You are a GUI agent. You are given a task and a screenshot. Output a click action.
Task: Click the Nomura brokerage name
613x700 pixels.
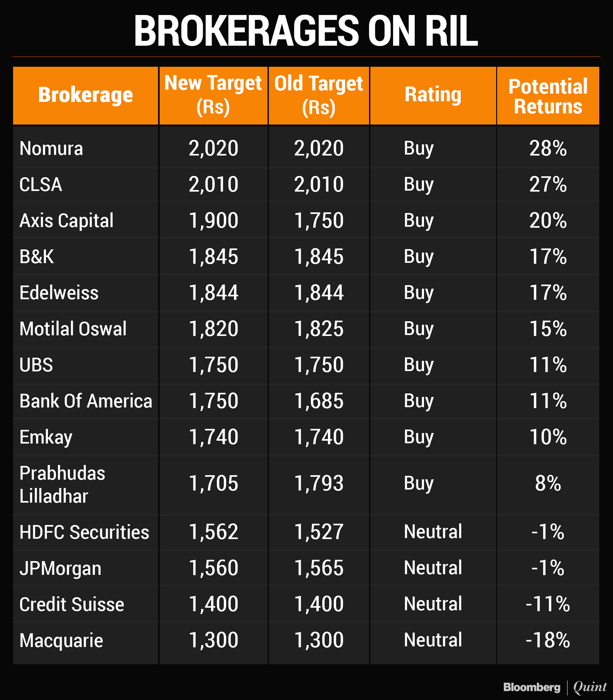(51, 148)
